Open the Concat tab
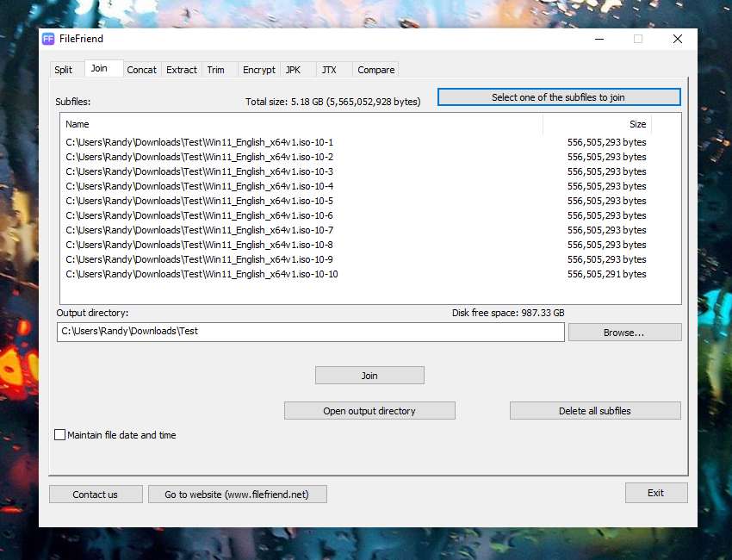 point(141,70)
